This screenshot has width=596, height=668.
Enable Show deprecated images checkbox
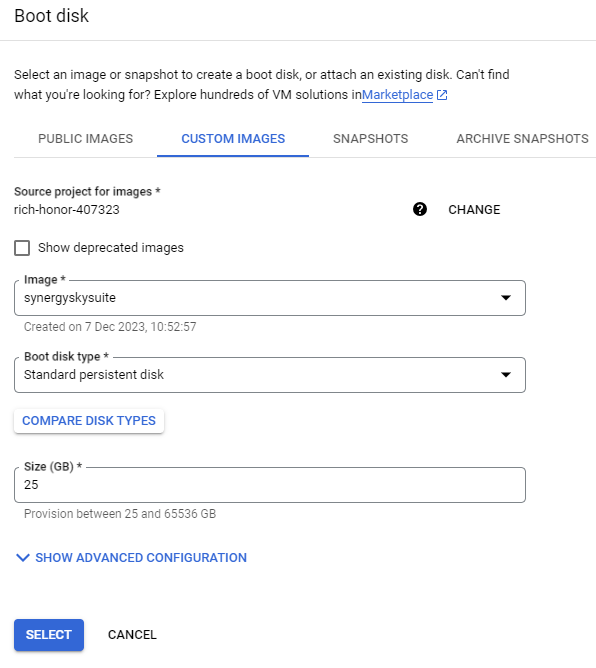click(22, 248)
